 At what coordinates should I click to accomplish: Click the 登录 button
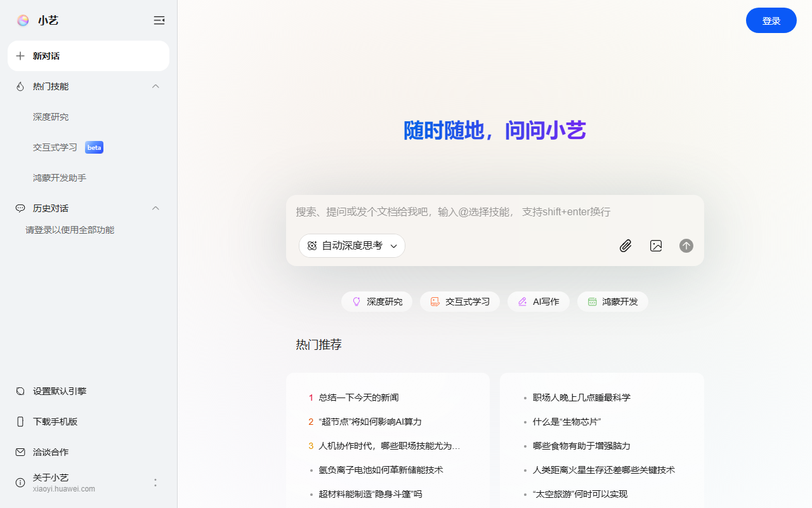click(771, 20)
